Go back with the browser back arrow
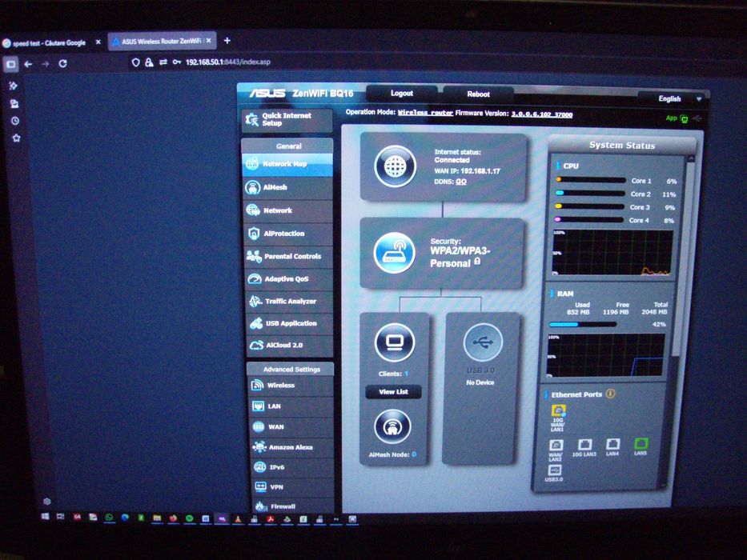The height and width of the screenshot is (560, 747). point(28,64)
